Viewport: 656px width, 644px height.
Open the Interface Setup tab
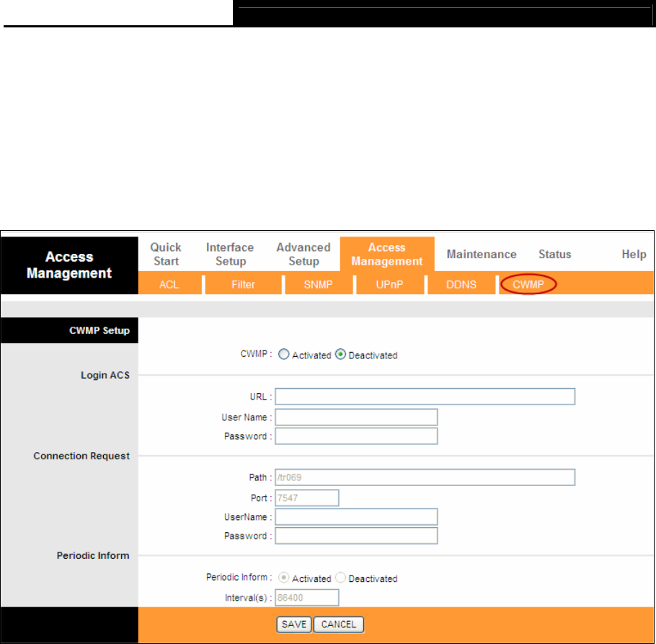tap(230, 254)
